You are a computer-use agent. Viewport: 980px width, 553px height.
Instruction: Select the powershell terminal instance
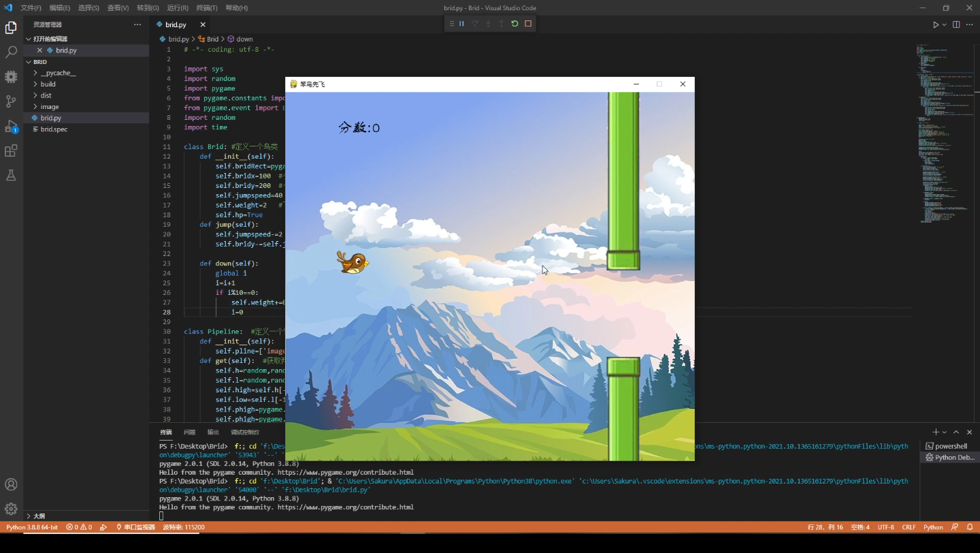[950, 446]
